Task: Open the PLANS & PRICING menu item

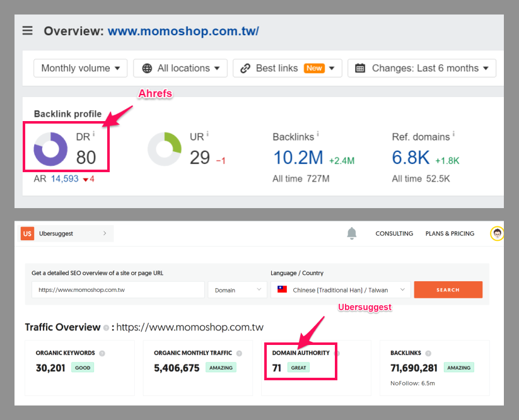Action: tap(450, 234)
